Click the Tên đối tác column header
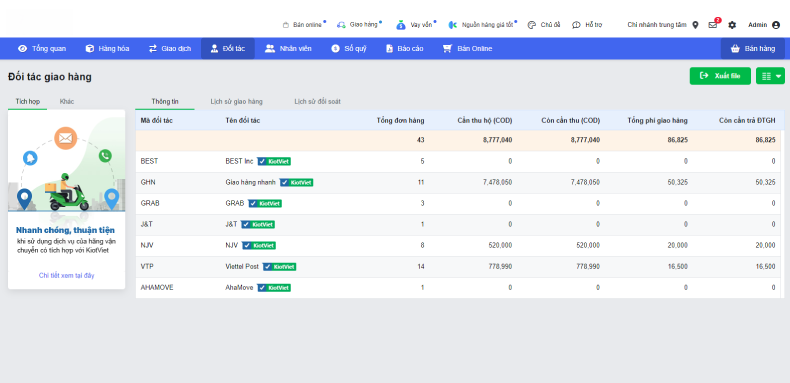 tap(243, 120)
